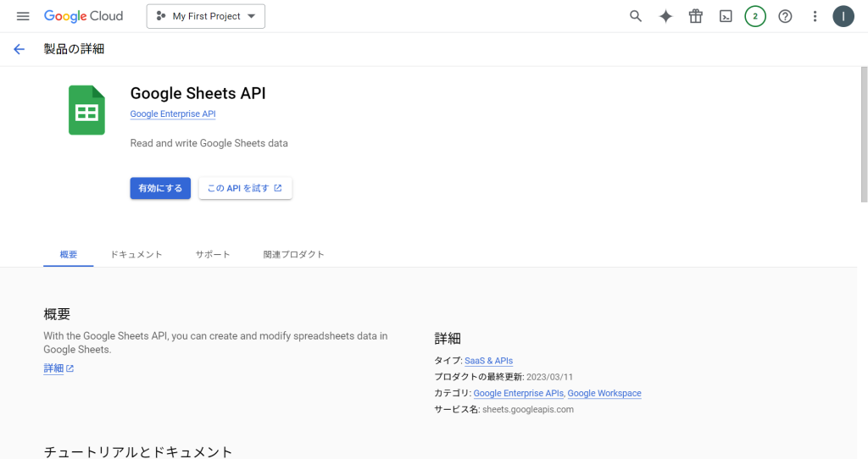Click the search magnifier icon

[636, 16]
